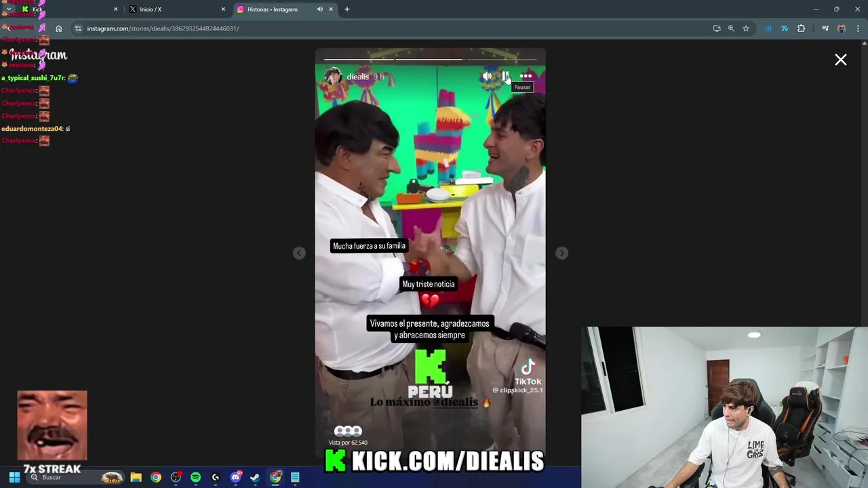Open the story viewers list avatars
The width and height of the screenshot is (868, 488).
click(348, 431)
